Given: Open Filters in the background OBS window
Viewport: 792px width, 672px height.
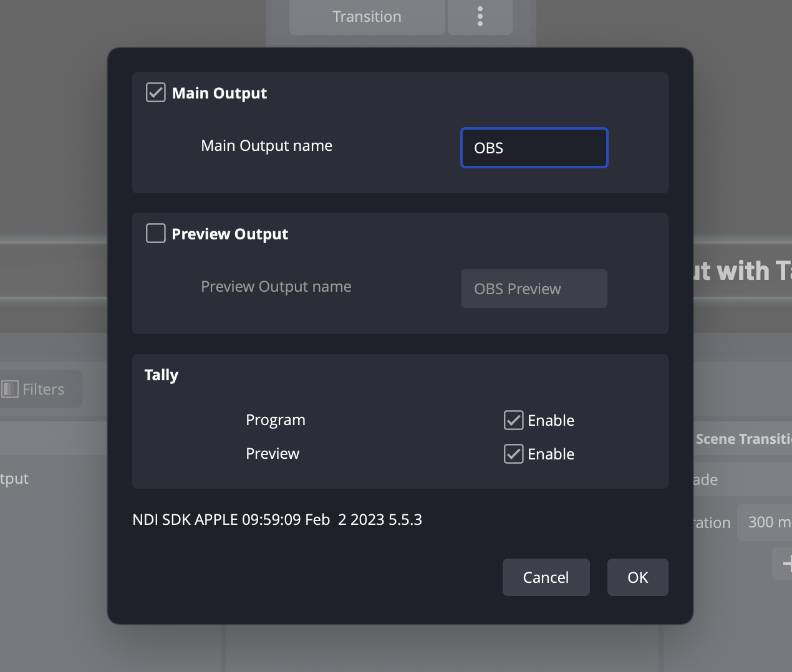Looking at the screenshot, I should click(x=41, y=390).
